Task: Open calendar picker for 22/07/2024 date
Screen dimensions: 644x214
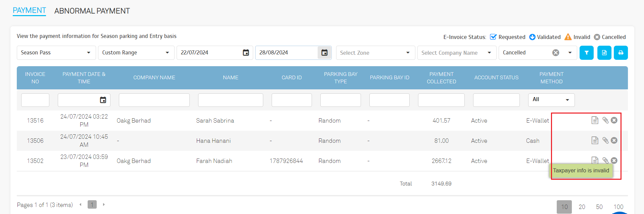Action: click(x=246, y=53)
